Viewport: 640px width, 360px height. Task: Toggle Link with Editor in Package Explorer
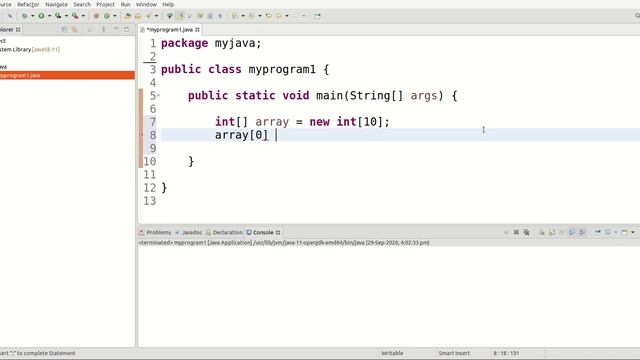pyautogui.click(x=74, y=29)
